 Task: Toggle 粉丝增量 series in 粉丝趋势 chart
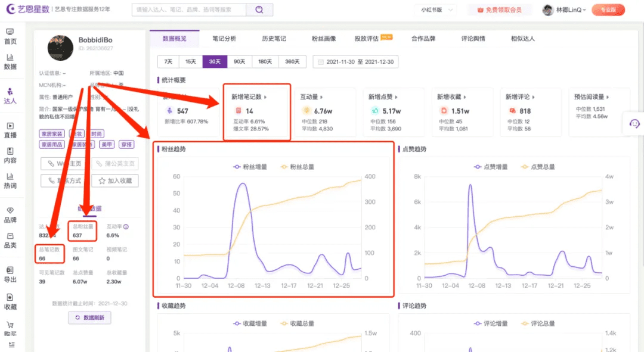point(250,167)
